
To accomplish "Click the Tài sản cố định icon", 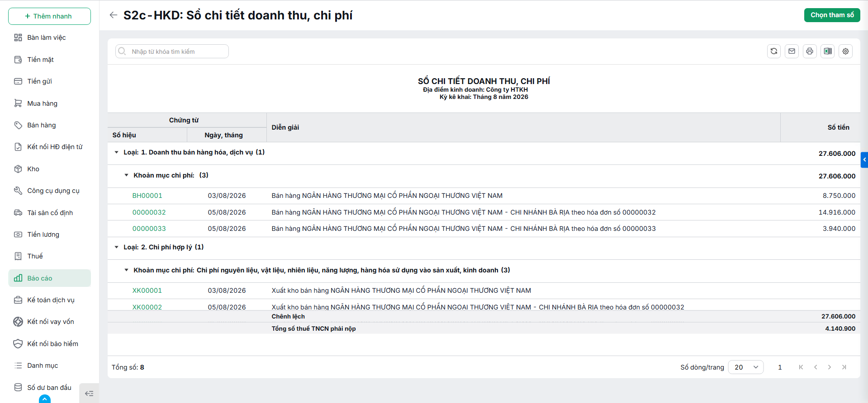I will tap(18, 213).
